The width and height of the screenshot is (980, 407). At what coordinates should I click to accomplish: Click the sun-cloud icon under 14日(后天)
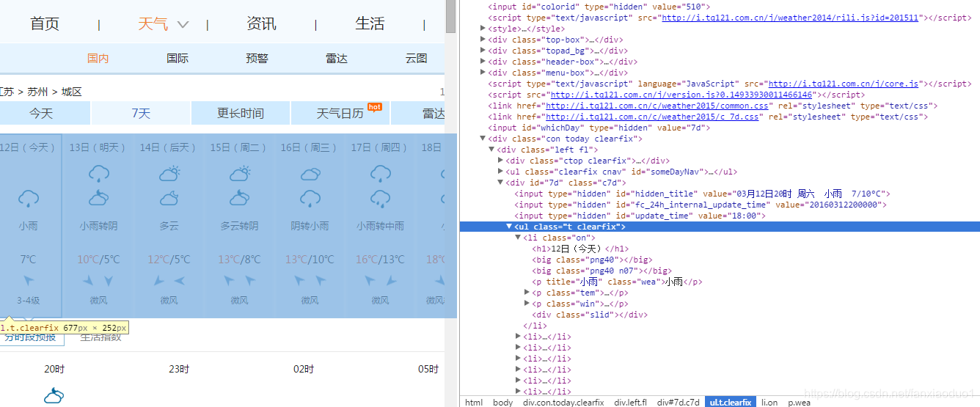point(169,174)
